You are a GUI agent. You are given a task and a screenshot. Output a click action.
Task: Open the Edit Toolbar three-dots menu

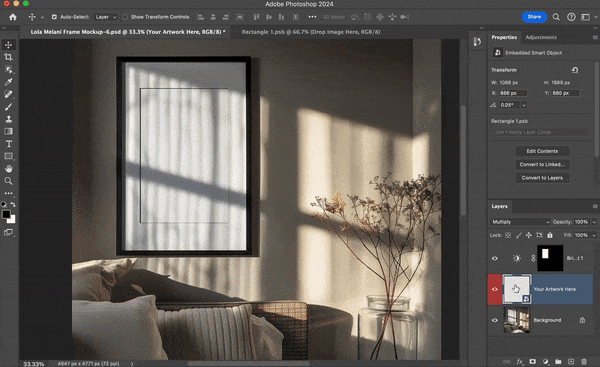pos(8,193)
